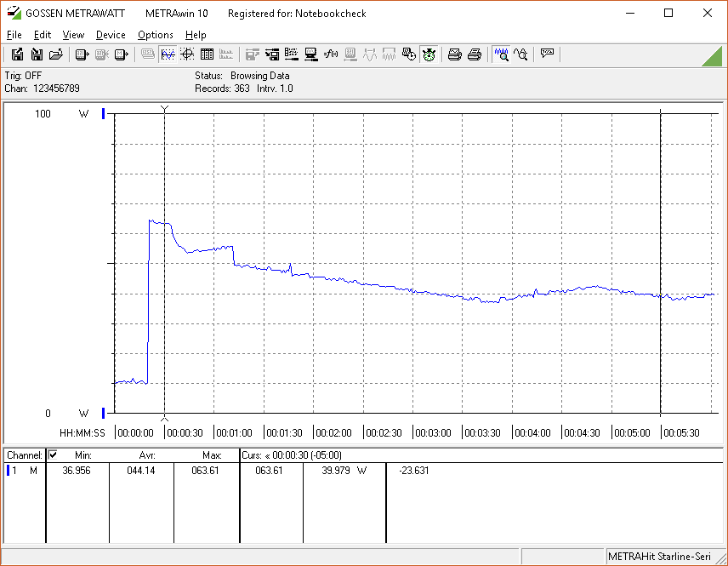Click the open folder icon

56,54
